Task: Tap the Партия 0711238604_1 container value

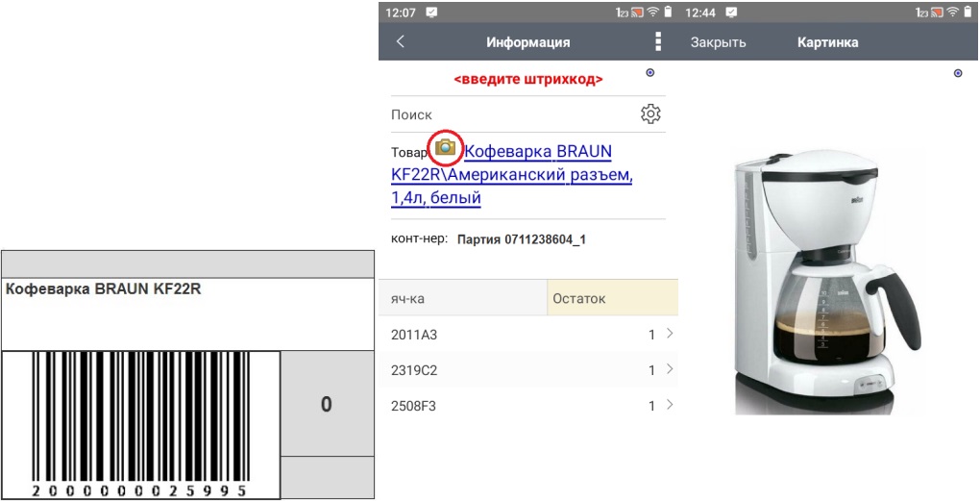Action: tap(522, 239)
